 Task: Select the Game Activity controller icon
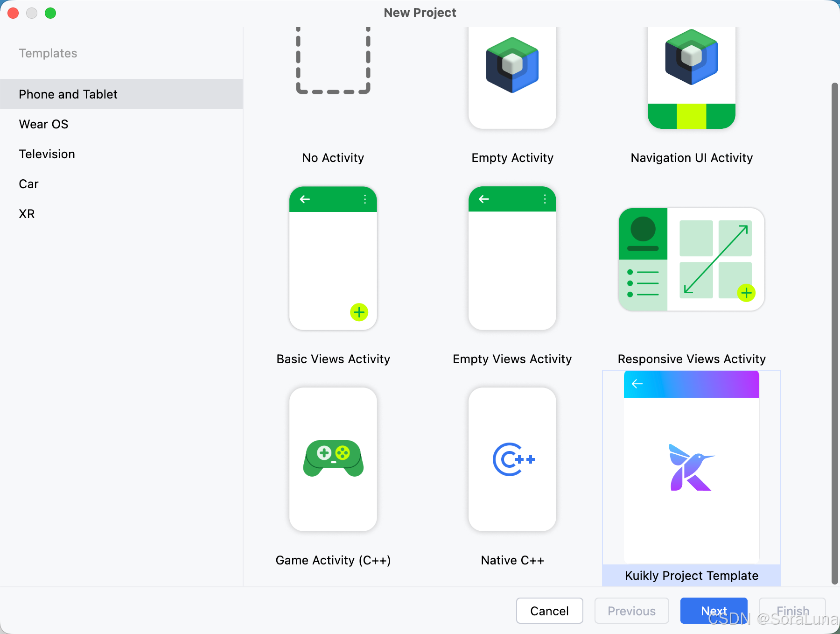[x=333, y=459]
